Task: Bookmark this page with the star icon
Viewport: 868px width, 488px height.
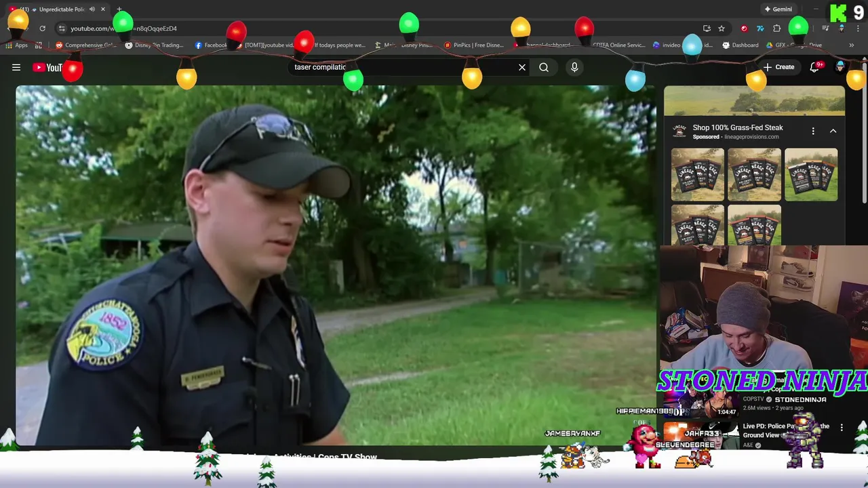Action: 722,28
